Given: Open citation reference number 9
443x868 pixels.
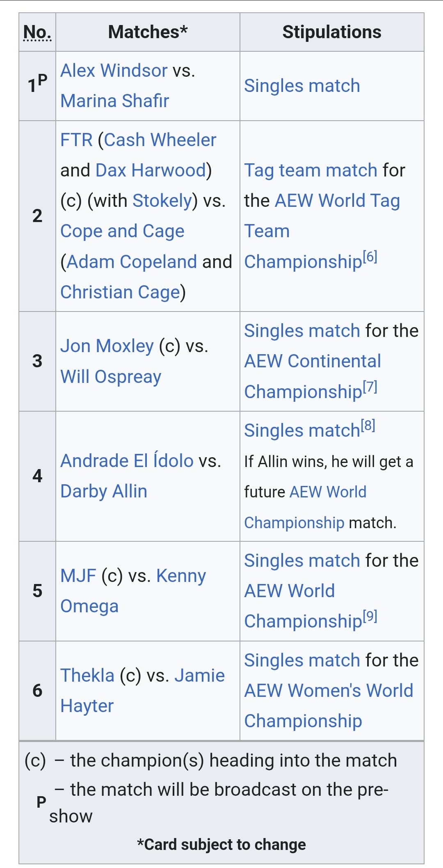Looking at the screenshot, I should point(370,616).
